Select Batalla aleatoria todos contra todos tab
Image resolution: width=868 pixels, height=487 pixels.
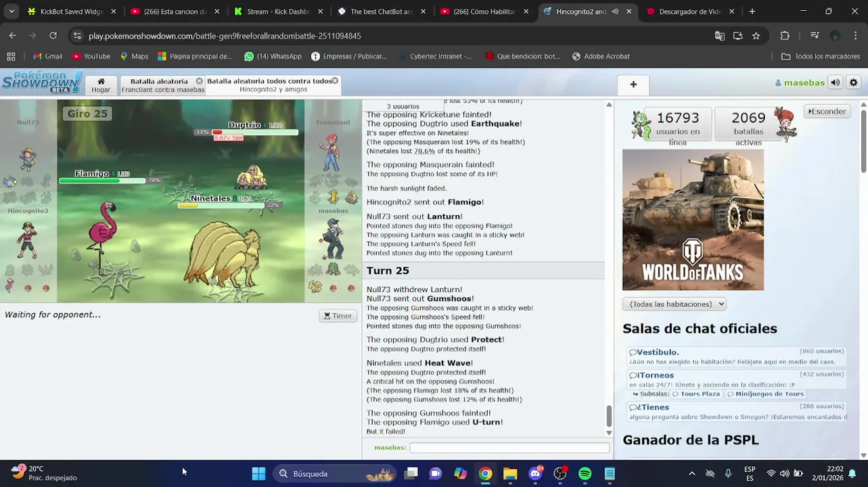coord(270,85)
